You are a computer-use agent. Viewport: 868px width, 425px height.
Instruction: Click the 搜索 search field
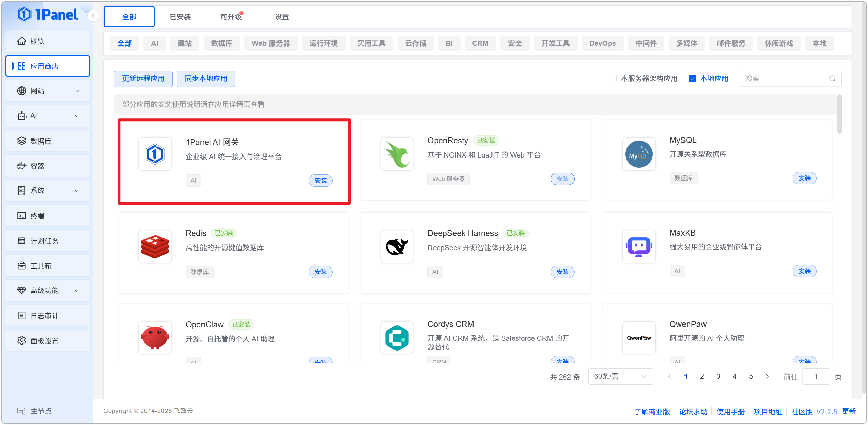point(790,79)
